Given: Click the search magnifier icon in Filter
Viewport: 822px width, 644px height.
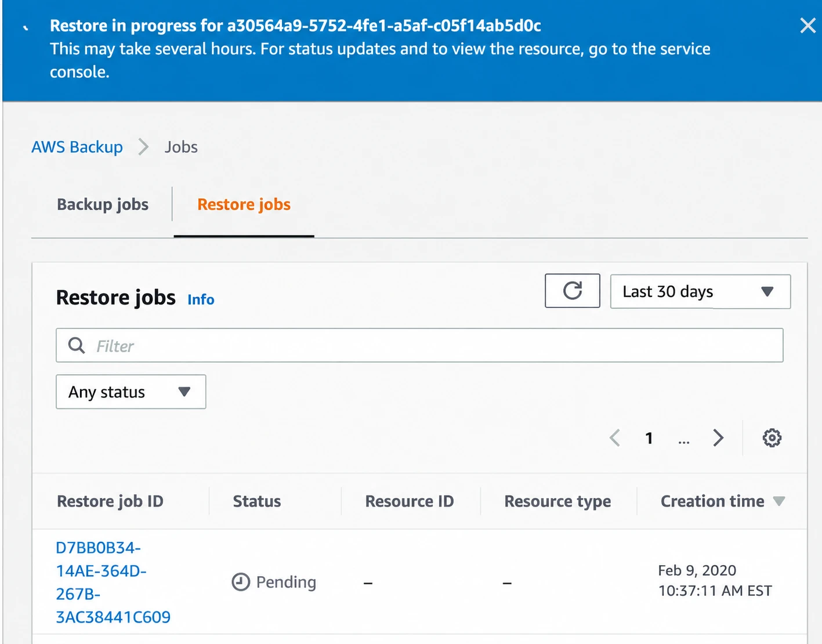Looking at the screenshot, I should 77,346.
